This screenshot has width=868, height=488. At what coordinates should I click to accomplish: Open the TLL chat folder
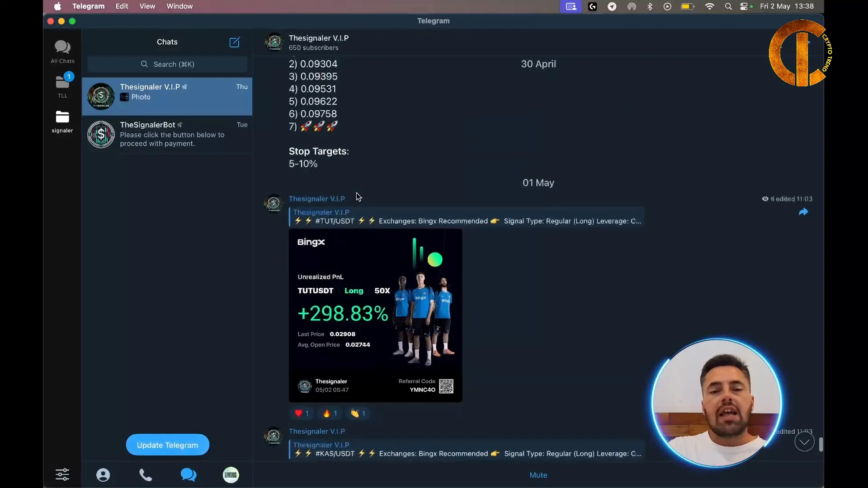coord(62,86)
